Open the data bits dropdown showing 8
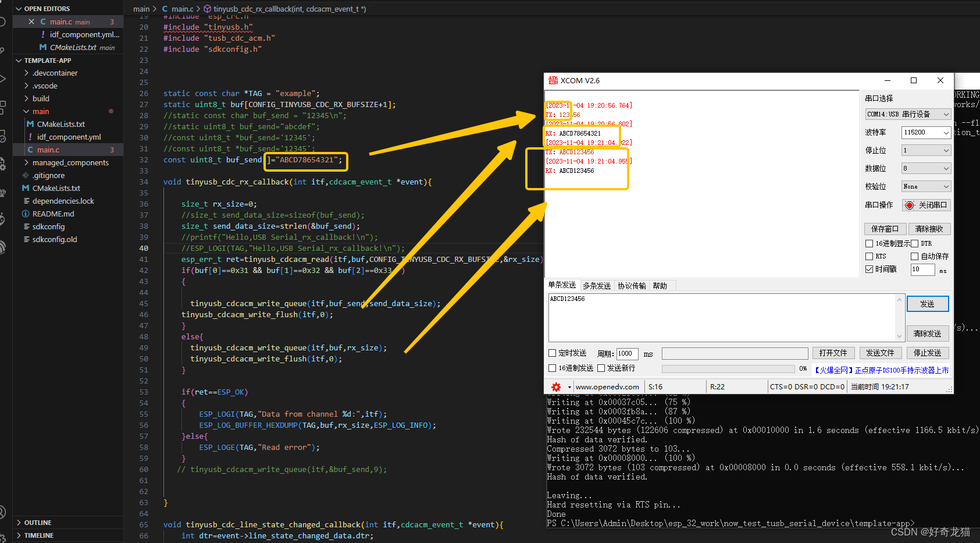This screenshot has height=543, width=980. [x=926, y=168]
